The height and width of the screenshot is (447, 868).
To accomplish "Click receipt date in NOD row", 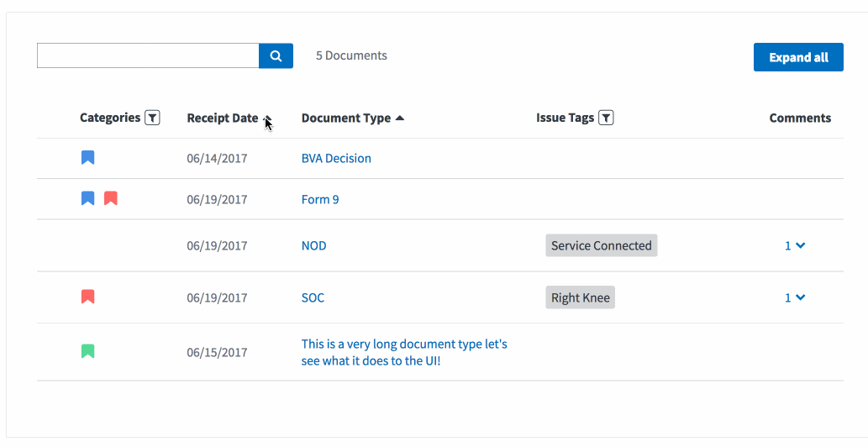I will 217,245.
